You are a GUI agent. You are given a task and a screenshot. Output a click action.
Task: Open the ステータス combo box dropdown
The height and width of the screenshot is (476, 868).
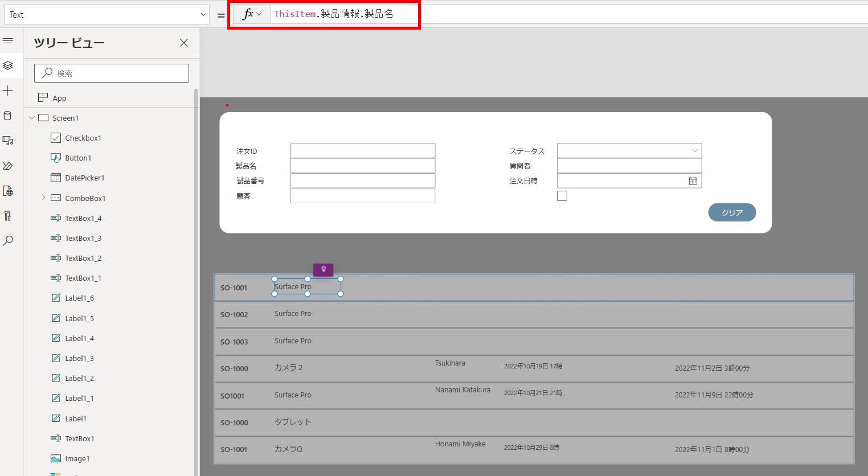pos(695,151)
